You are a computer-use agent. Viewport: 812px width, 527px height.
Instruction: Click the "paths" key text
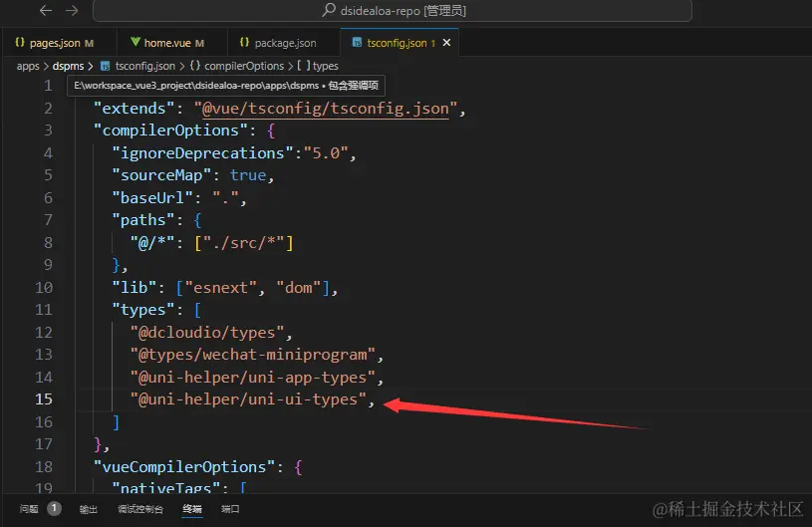[142, 220]
